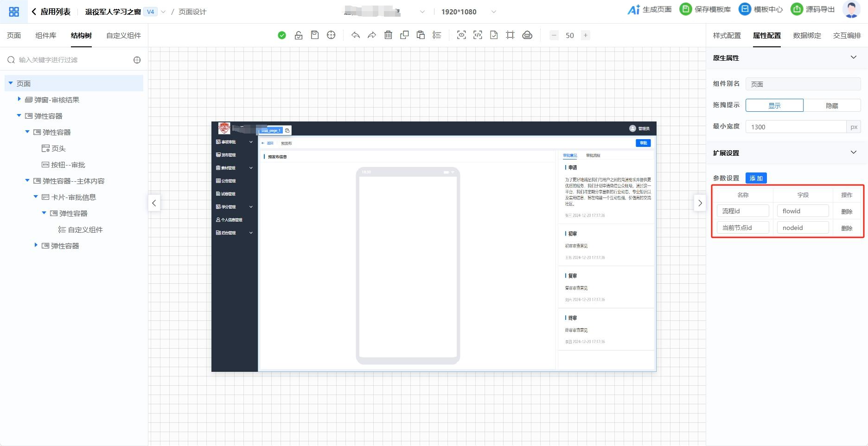Click the 最小宽度 input field
This screenshot has width=868, height=446.
click(x=795, y=127)
